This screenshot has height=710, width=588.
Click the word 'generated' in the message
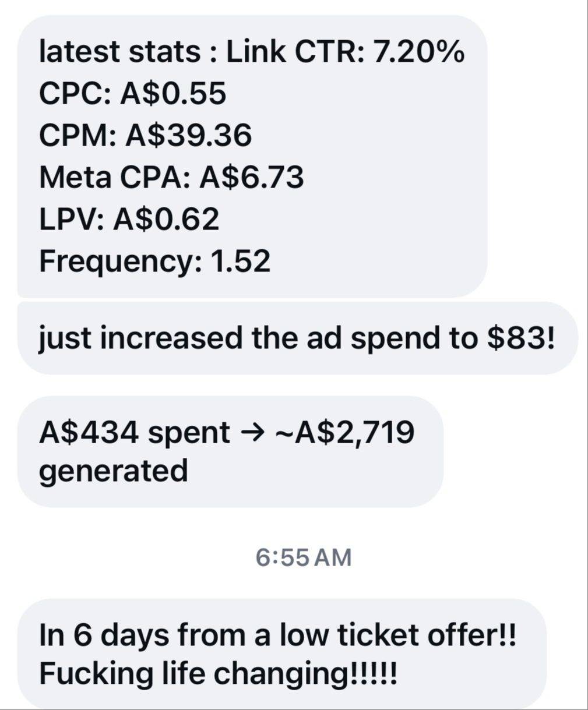click(114, 471)
